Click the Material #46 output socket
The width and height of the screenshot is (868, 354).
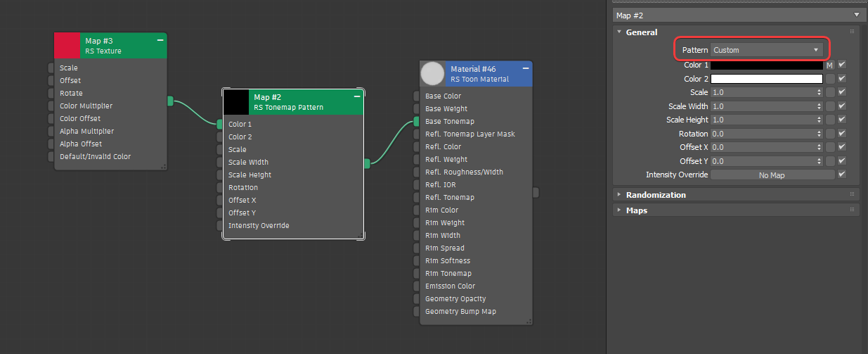pos(536,192)
